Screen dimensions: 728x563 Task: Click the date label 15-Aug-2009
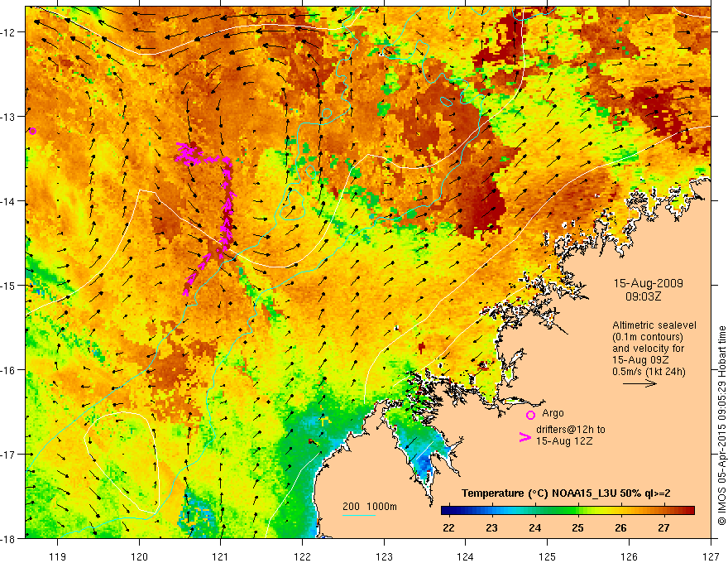648,283
